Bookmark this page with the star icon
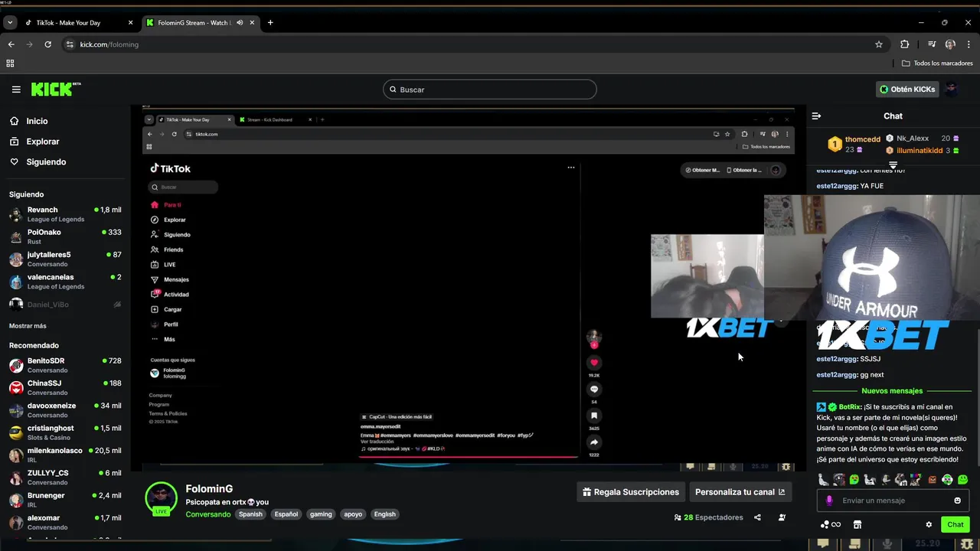 click(879, 44)
